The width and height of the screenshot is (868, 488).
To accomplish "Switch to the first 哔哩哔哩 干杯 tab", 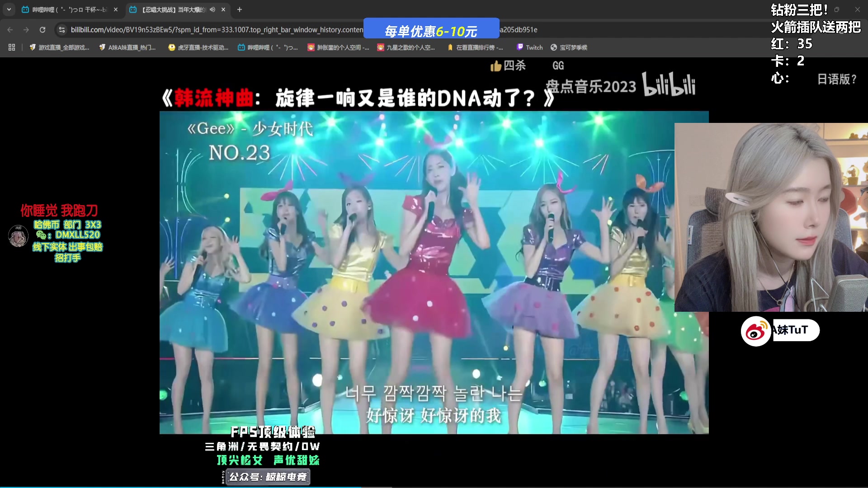I will point(70,9).
